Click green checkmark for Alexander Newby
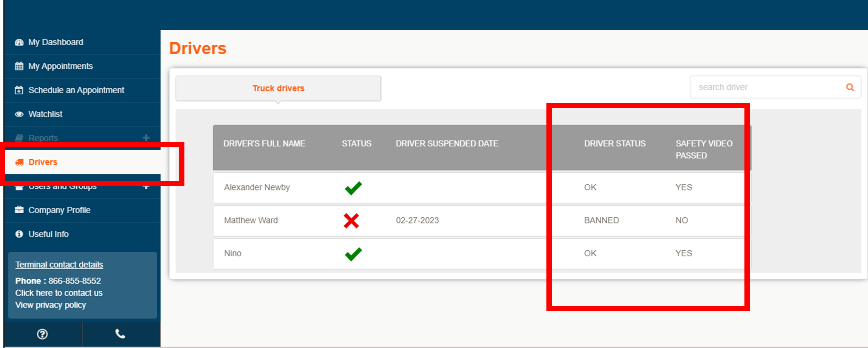The width and height of the screenshot is (868, 348). click(x=353, y=188)
